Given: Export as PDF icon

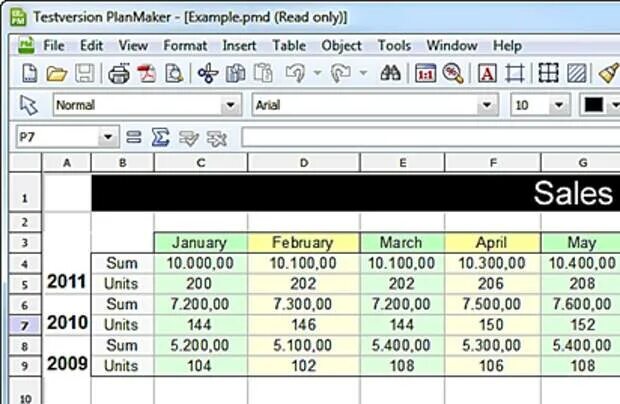Looking at the screenshot, I should tap(147, 74).
